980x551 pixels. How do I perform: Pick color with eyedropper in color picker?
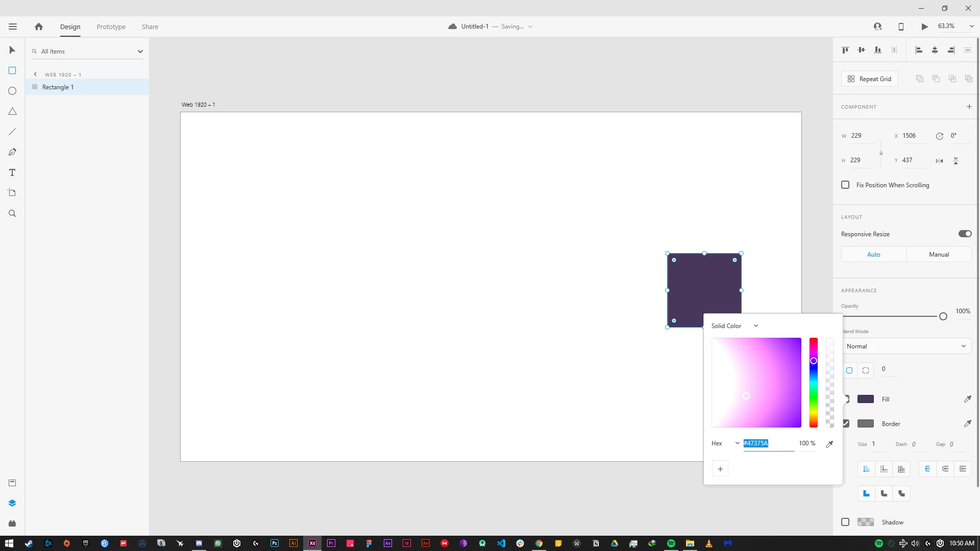(x=829, y=444)
